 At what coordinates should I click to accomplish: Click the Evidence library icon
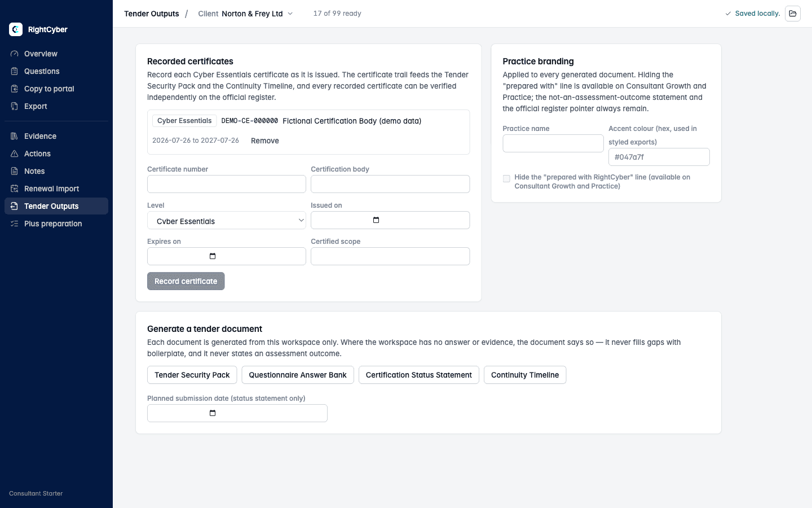[x=15, y=136]
